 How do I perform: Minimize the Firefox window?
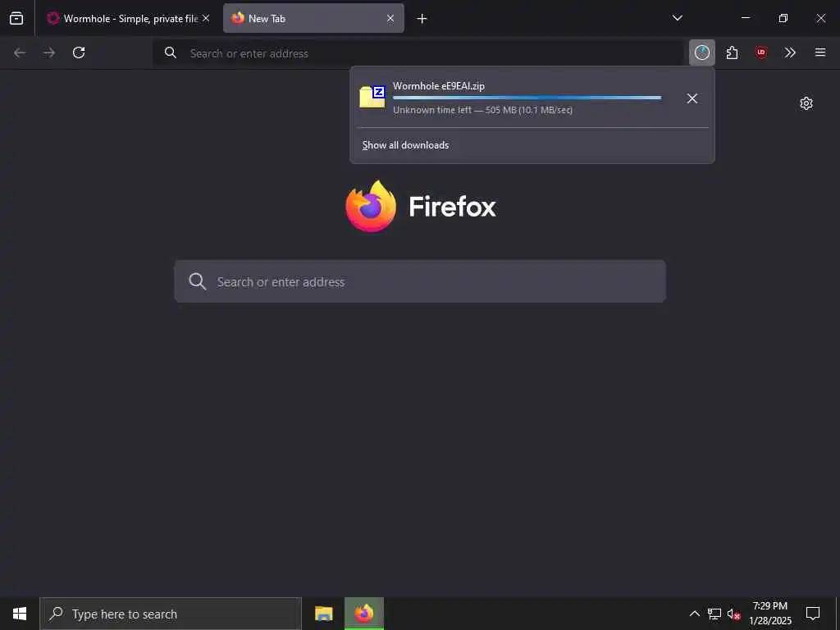point(745,18)
